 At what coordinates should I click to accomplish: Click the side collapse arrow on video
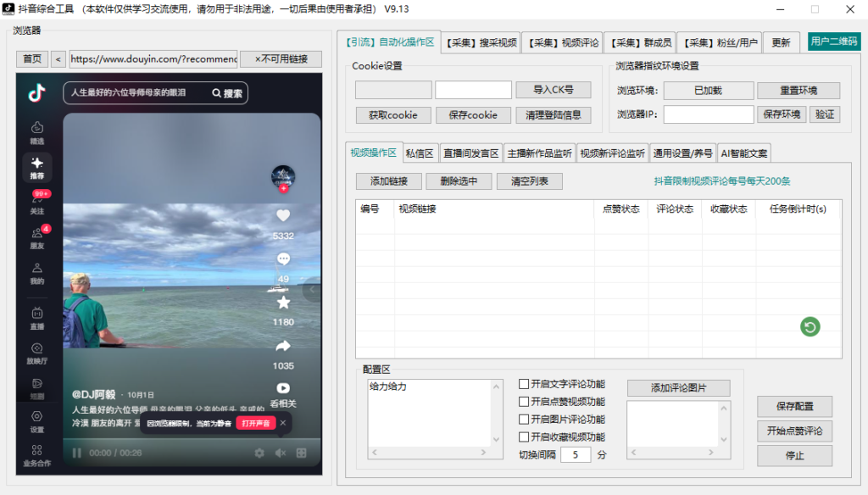[312, 289]
